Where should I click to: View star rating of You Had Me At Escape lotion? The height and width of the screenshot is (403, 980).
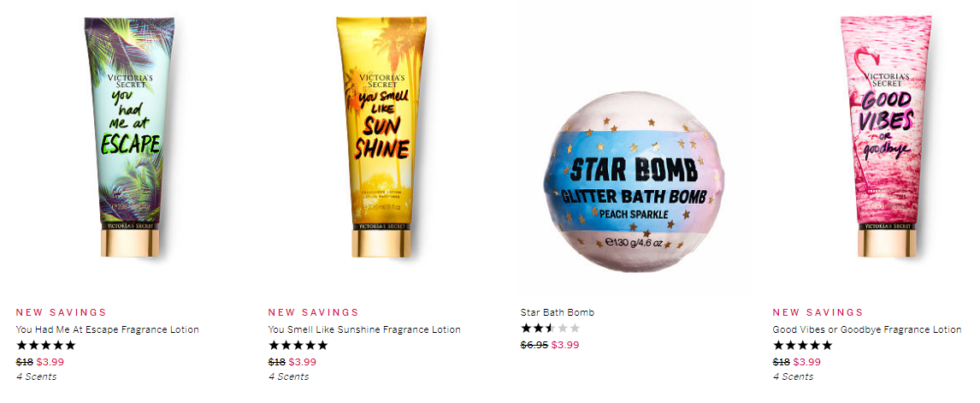45,345
